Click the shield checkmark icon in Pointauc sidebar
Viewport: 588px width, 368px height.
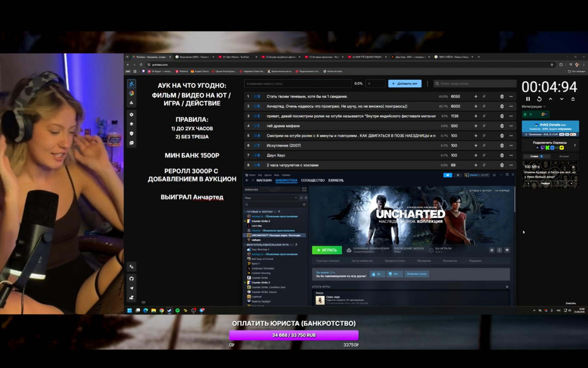pos(131,133)
